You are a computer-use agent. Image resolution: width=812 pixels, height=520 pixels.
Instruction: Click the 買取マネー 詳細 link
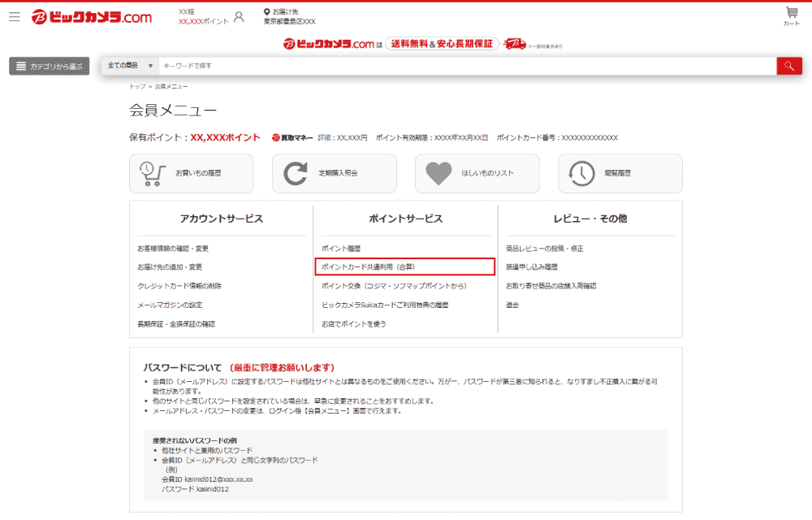point(325,138)
